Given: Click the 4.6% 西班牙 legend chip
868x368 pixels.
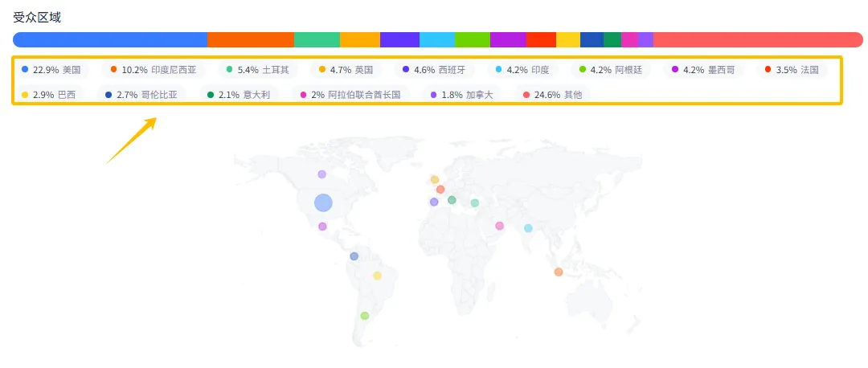Looking at the screenshot, I should (x=434, y=70).
